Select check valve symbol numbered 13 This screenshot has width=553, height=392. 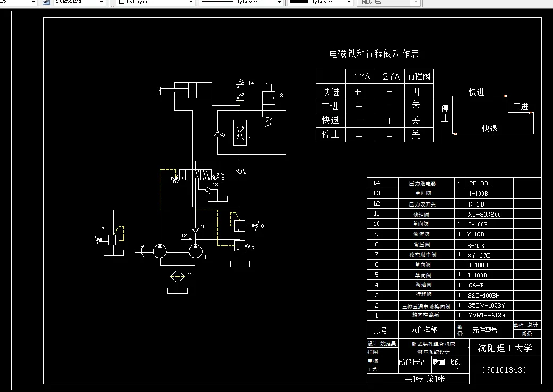click(x=207, y=190)
